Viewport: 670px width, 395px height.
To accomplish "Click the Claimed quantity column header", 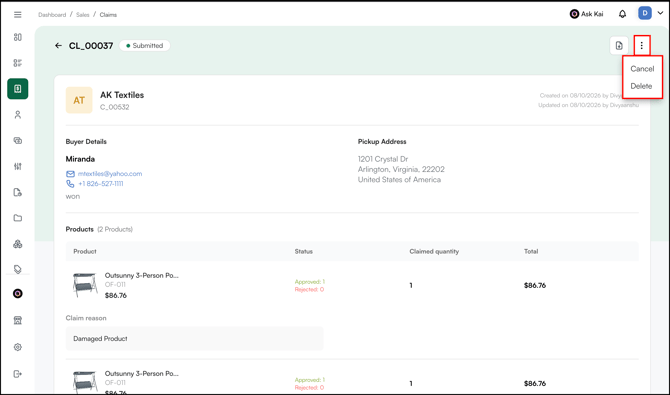I will pyautogui.click(x=434, y=251).
